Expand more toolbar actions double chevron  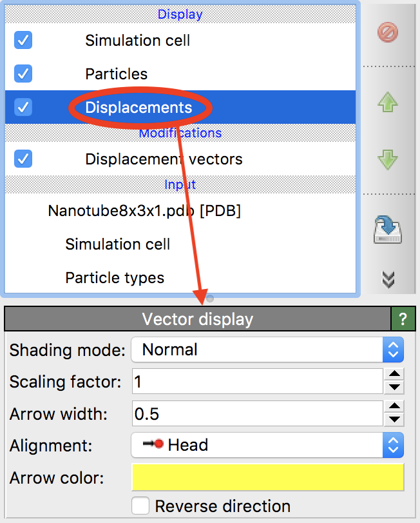[x=388, y=279]
